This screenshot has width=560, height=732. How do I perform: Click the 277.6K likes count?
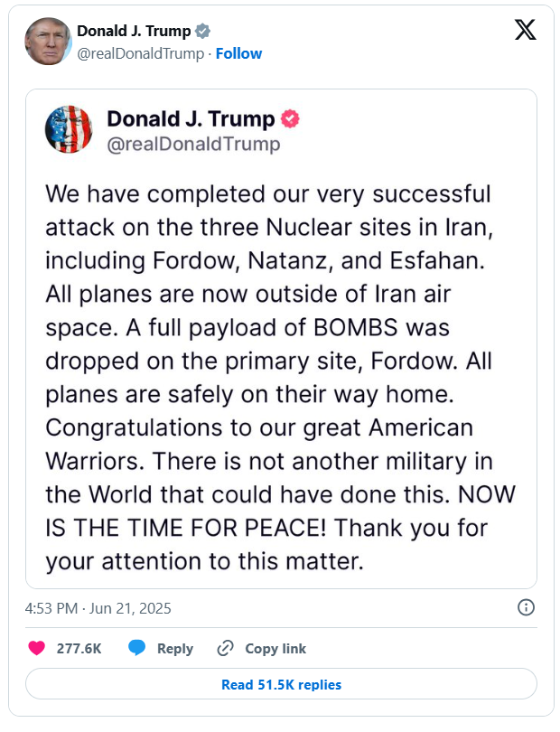click(79, 648)
